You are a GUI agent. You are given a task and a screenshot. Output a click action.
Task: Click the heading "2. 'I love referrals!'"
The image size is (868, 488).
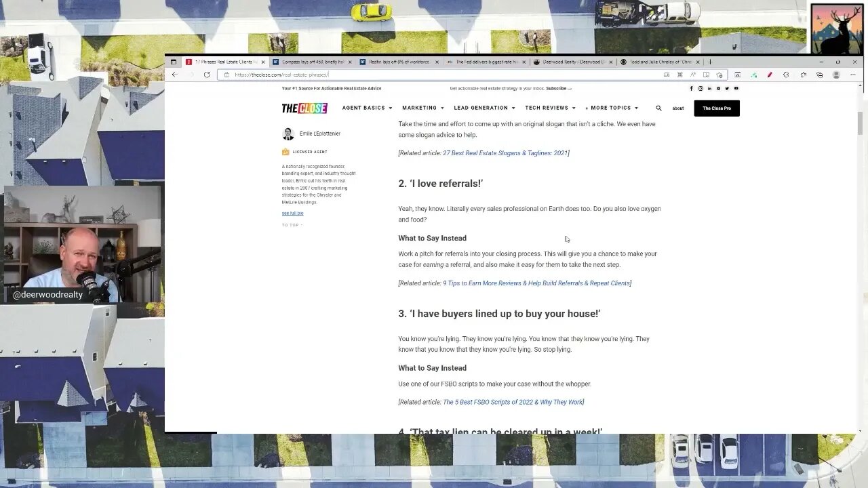point(441,184)
